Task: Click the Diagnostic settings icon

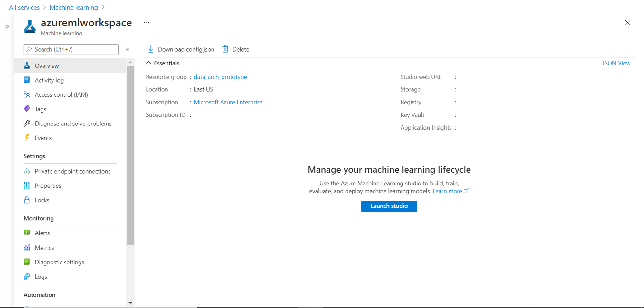Action: pyautogui.click(x=27, y=262)
